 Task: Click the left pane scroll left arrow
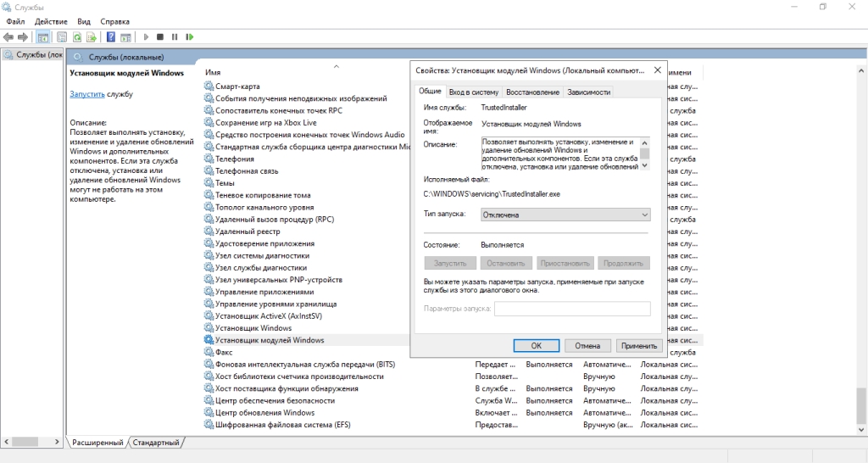click(7, 442)
